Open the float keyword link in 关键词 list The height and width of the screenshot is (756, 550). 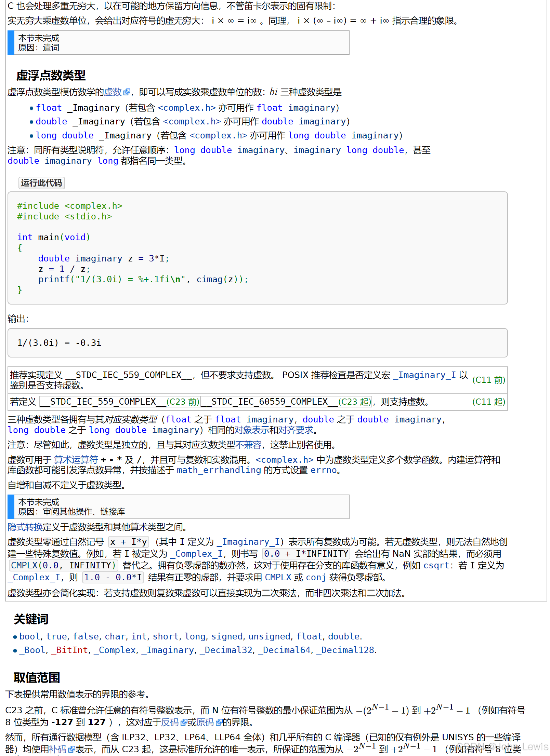(x=309, y=636)
